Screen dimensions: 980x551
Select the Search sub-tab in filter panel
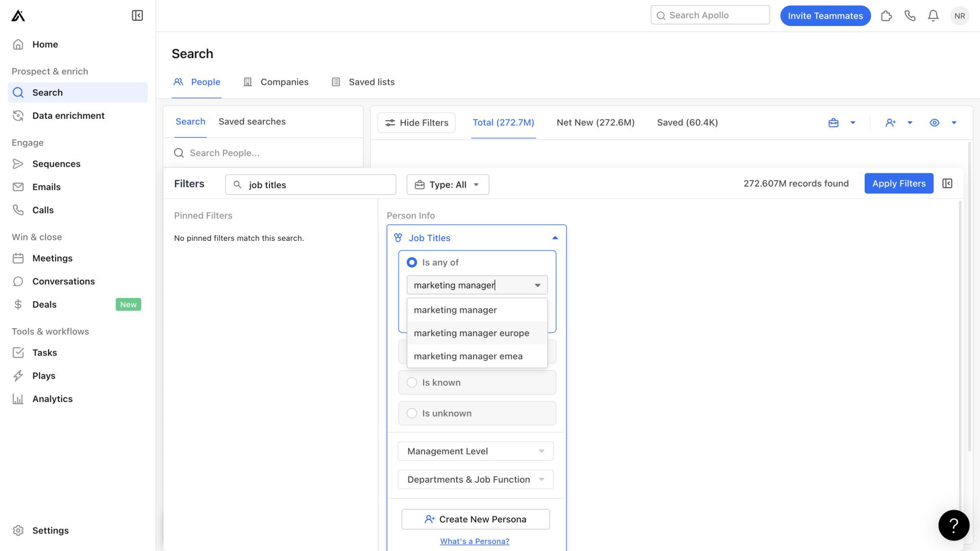pyautogui.click(x=190, y=121)
